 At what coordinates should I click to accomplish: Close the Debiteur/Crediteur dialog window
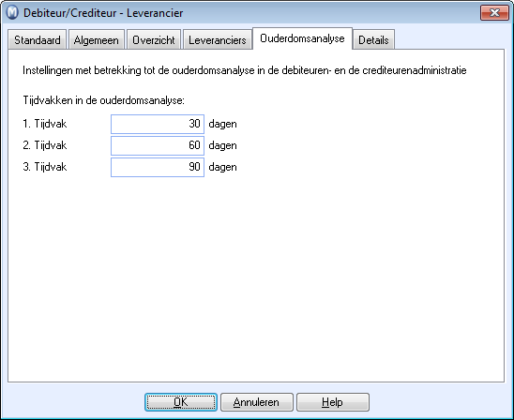(494, 13)
